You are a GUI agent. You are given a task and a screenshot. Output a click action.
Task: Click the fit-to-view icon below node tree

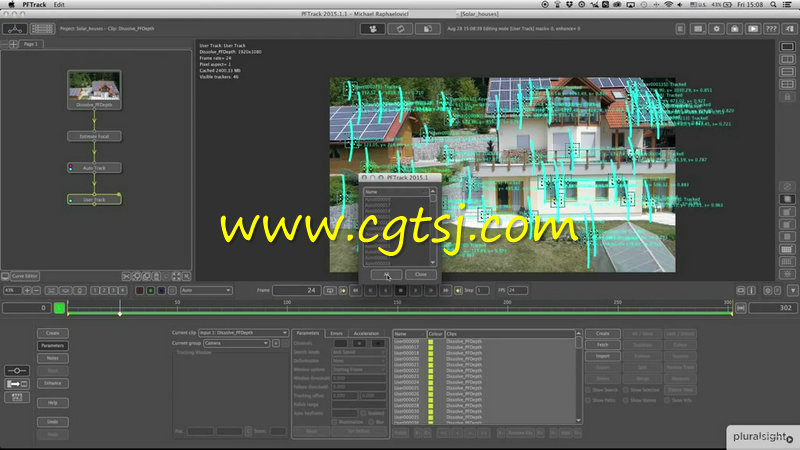click(177, 276)
